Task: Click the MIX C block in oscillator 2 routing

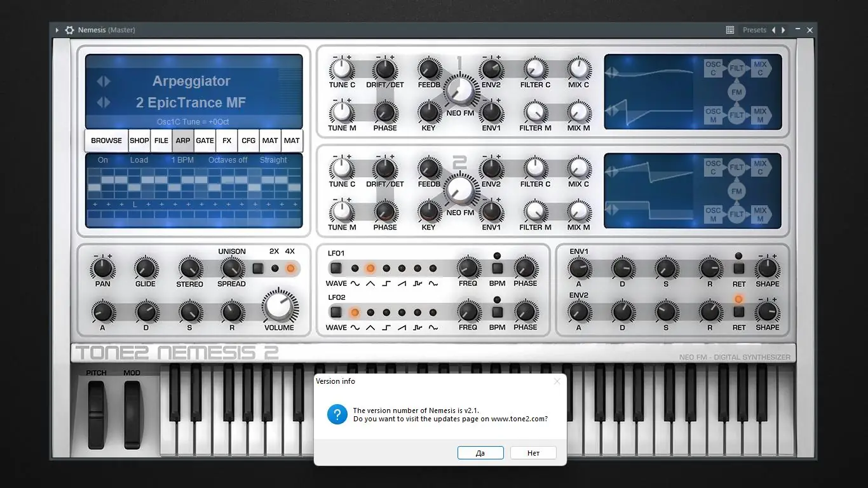Action: click(x=761, y=167)
